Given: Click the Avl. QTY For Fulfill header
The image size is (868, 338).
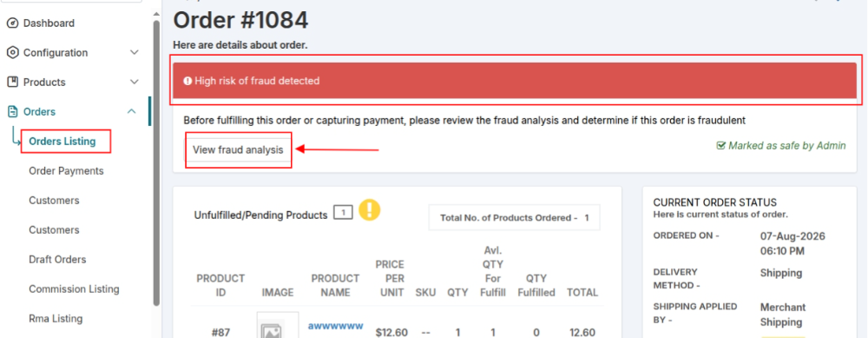Looking at the screenshot, I should [493, 271].
